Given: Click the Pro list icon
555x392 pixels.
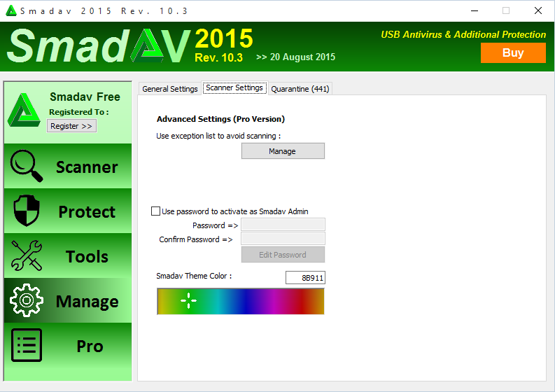Looking at the screenshot, I should (x=27, y=345).
